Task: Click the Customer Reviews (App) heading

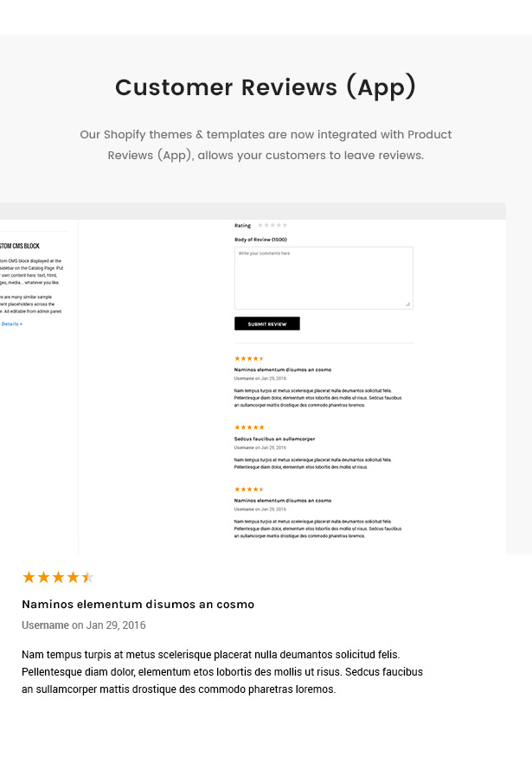Action: (x=266, y=87)
